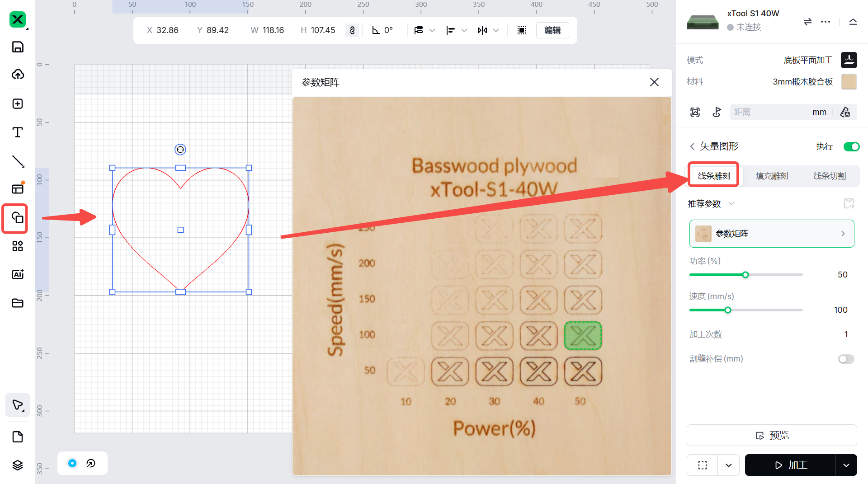Image resolution: width=868 pixels, height=484 pixels.
Task: Open the apps grid icon
Action: (x=18, y=246)
